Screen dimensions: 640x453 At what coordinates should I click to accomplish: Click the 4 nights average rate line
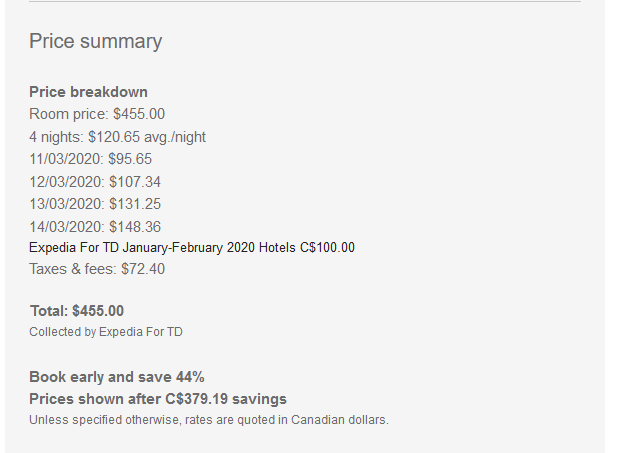(117, 137)
